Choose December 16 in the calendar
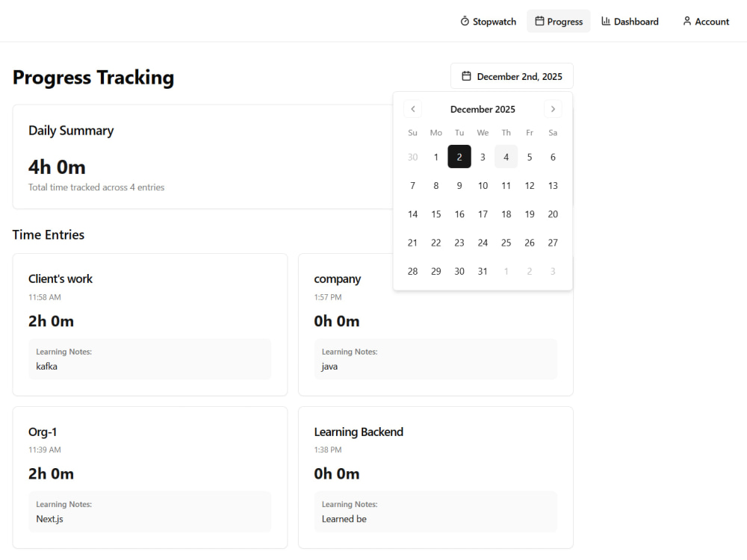The image size is (747, 560). point(459,214)
